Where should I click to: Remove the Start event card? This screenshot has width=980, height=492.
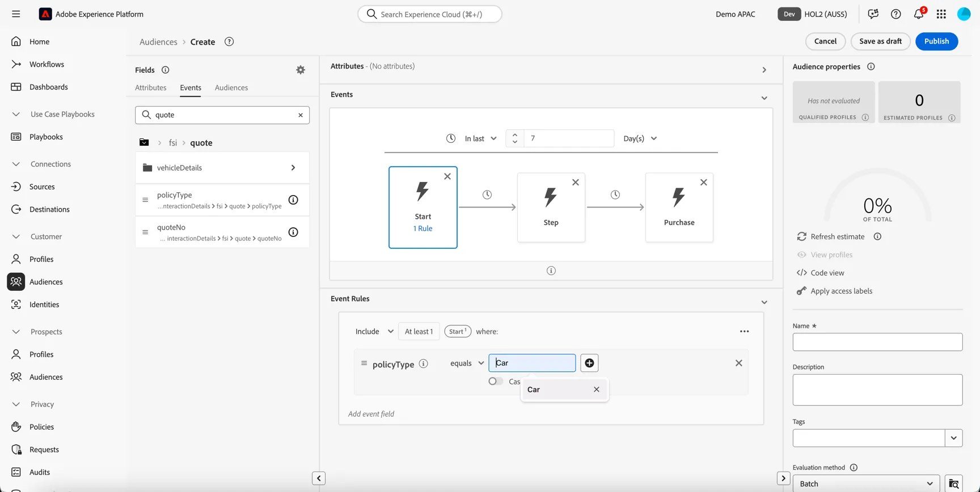point(447,176)
